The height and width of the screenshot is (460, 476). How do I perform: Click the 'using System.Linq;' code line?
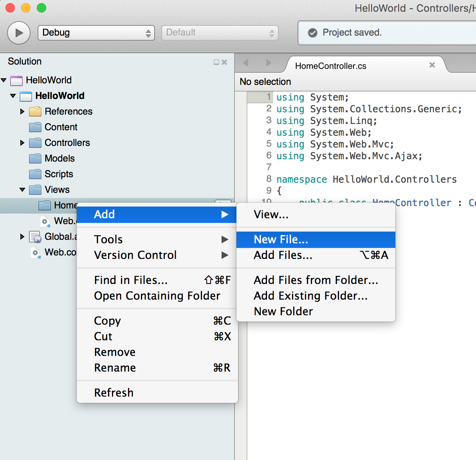[x=326, y=120]
